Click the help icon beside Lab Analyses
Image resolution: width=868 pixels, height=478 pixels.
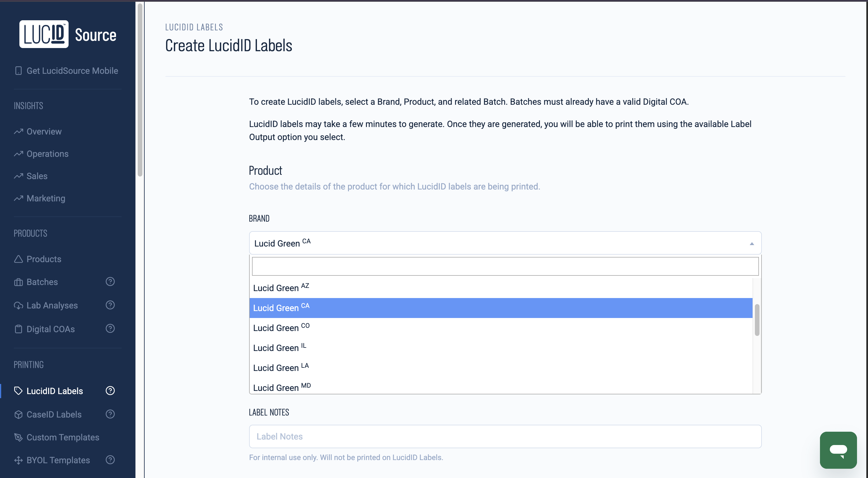(110, 305)
